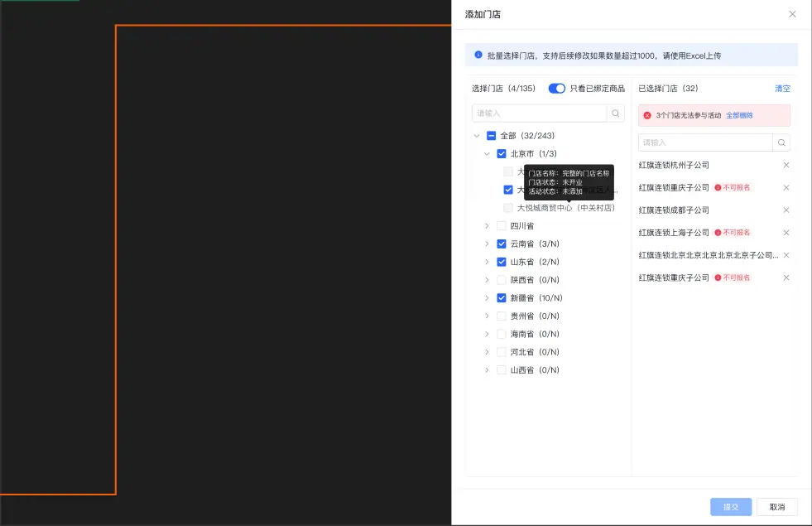Expand the 四川省 node
This screenshot has width=812, height=526.
coord(487,226)
